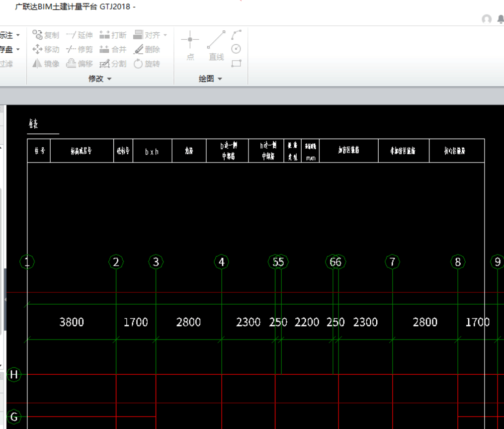Choose the rectangle draw tool
This screenshot has width=504, height=429.
pos(236,63)
